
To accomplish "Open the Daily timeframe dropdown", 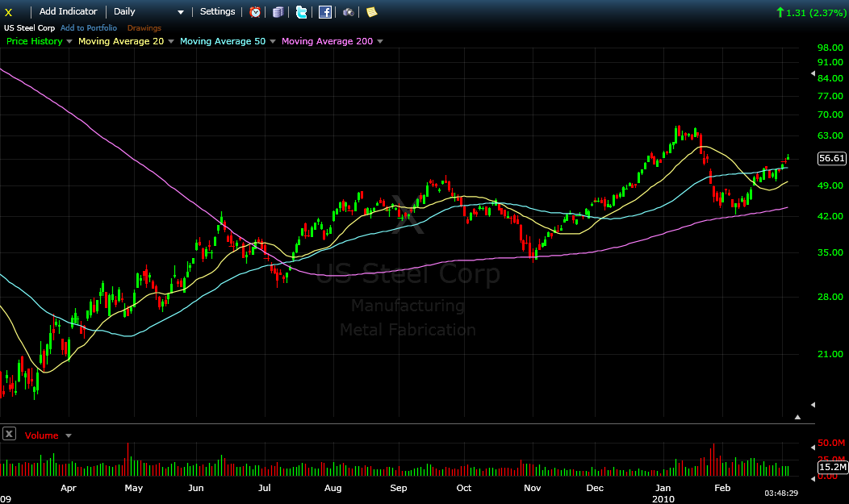I will click(x=148, y=12).
